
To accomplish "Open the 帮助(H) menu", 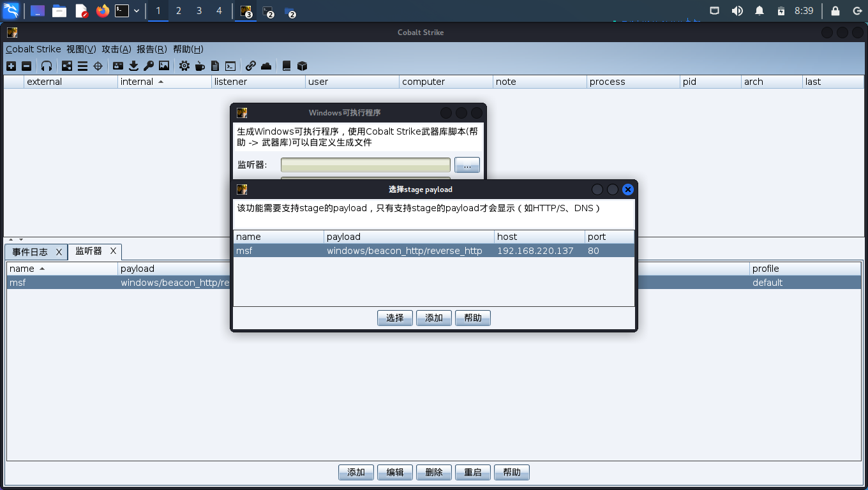I will pos(188,49).
